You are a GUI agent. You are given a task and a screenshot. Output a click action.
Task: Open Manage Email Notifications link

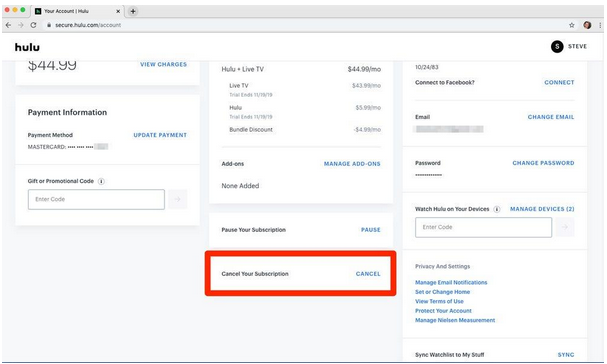(x=451, y=282)
